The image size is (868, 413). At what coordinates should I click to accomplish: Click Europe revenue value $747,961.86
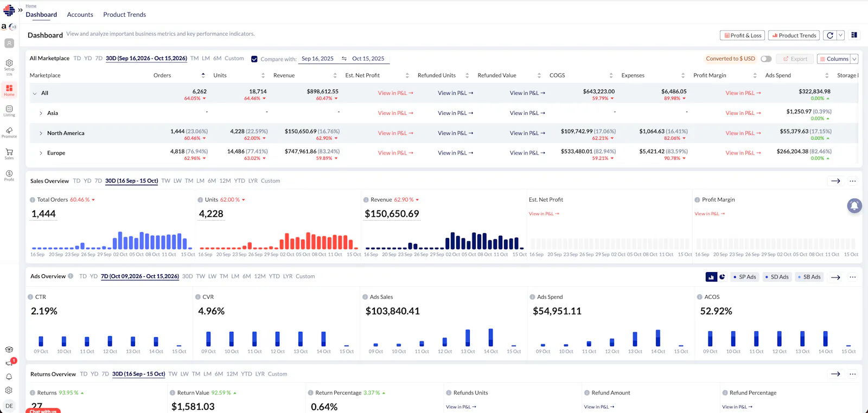301,152
